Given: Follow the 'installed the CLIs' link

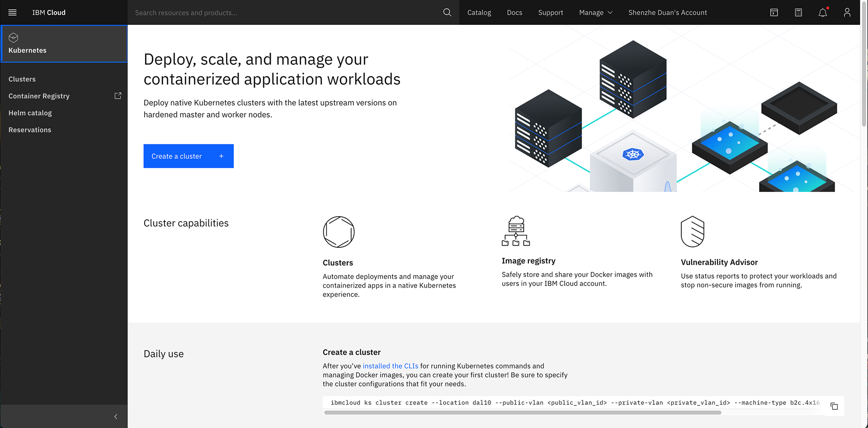Looking at the screenshot, I should (391, 366).
